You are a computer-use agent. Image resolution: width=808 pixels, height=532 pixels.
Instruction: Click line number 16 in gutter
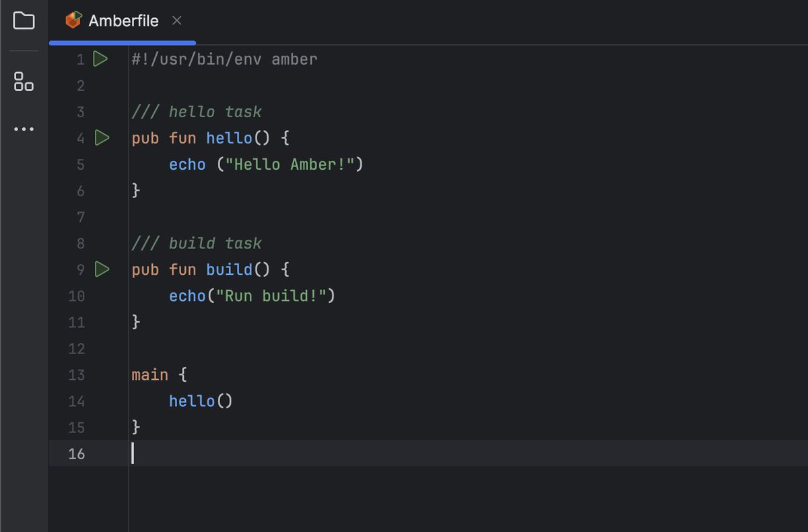[76, 454]
